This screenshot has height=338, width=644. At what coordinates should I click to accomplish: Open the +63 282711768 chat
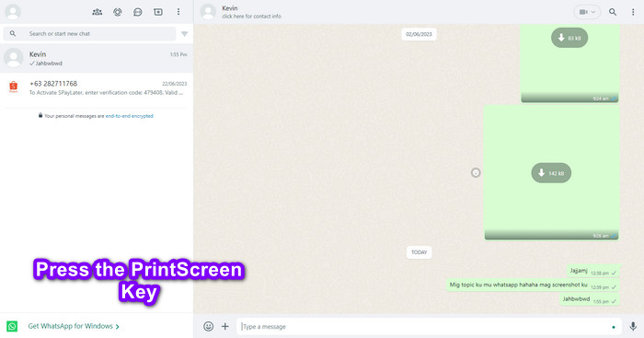pos(97,87)
